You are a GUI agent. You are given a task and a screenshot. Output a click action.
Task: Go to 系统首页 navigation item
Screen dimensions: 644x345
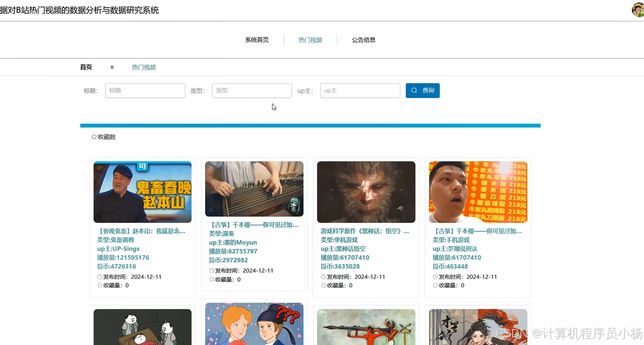pyautogui.click(x=257, y=40)
